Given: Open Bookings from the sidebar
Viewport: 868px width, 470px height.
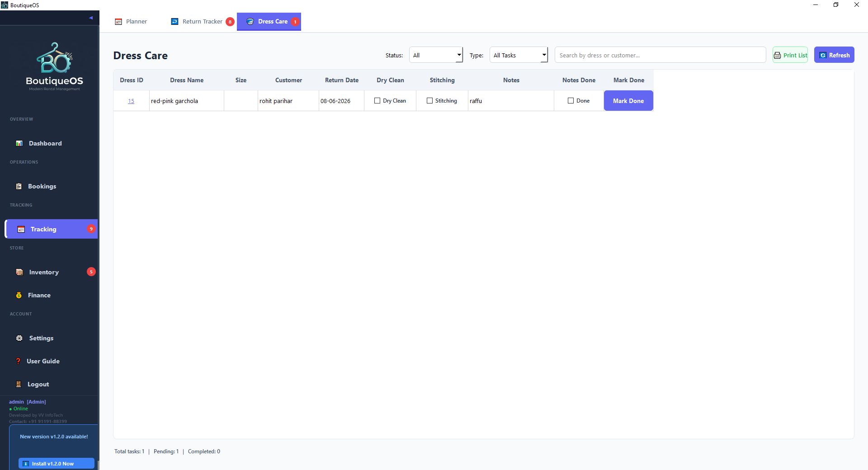Looking at the screenshot, I should pyautogui.click(x=51, y=186).
